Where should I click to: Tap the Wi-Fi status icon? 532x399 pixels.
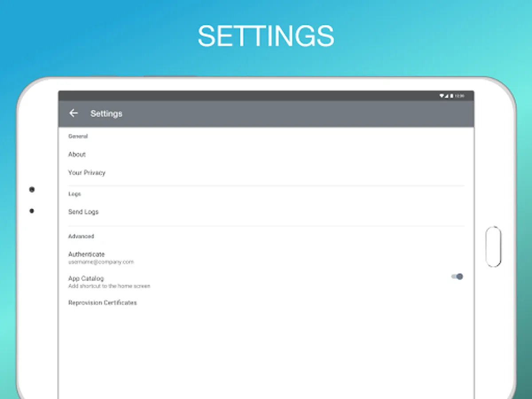[442, 96]
